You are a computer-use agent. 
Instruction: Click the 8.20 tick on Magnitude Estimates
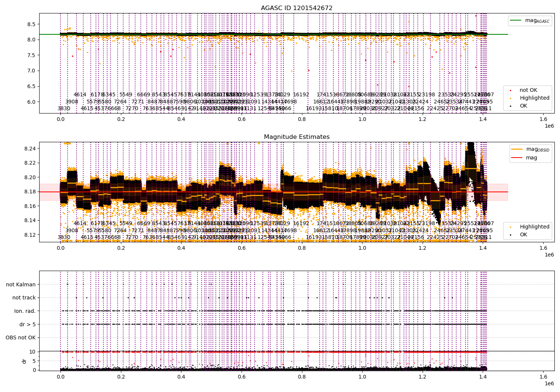tap(30, 177)
